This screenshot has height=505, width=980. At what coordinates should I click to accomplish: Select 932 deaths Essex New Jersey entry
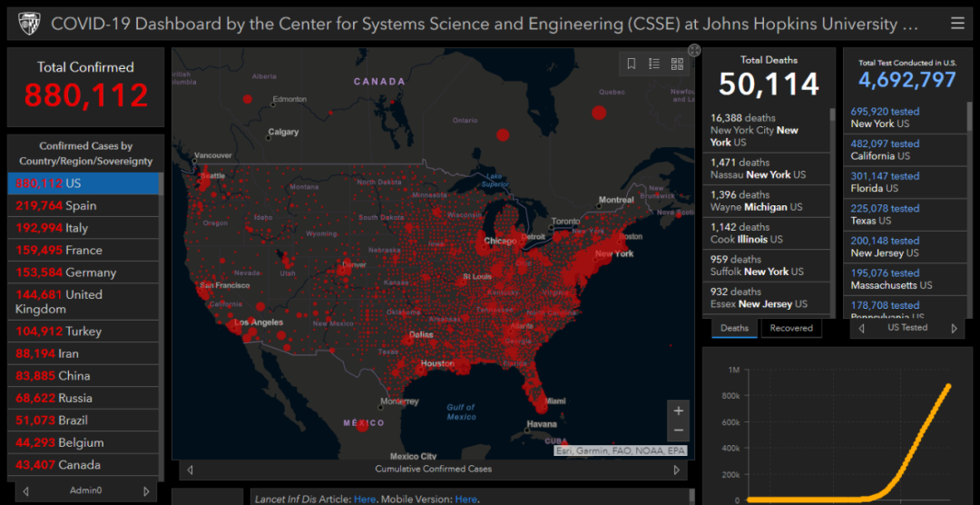[766, 298]
